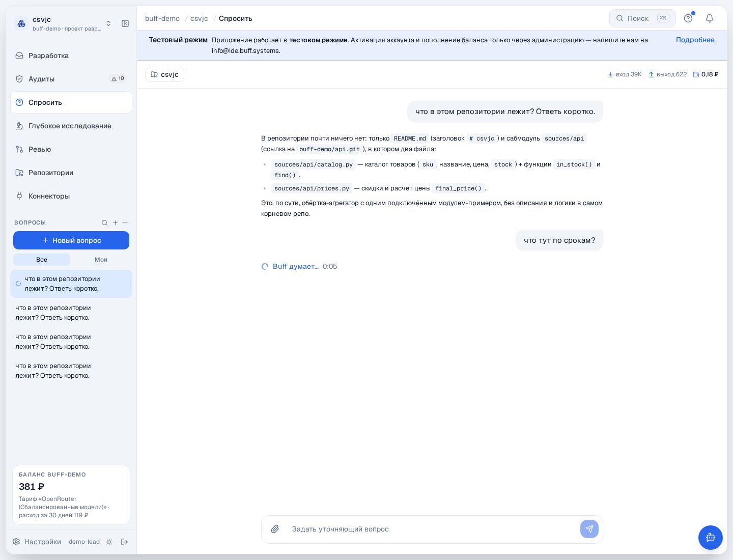Click the send message arrow button

(x=589, y=529)
